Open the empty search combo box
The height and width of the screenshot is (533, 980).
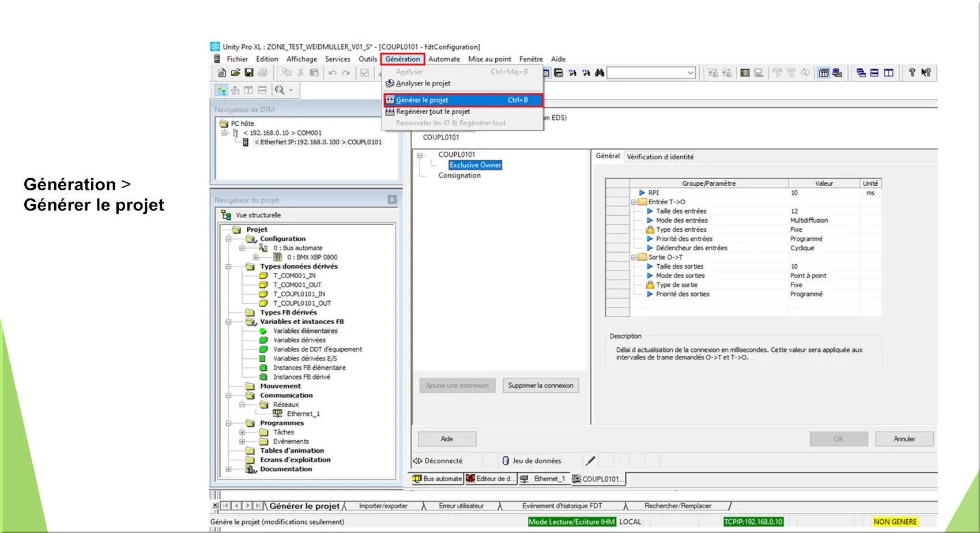coord(651,73)
